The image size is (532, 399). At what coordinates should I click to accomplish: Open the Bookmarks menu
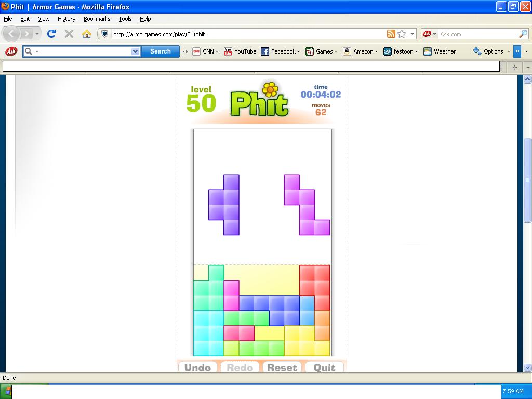(x=97, y=19)
